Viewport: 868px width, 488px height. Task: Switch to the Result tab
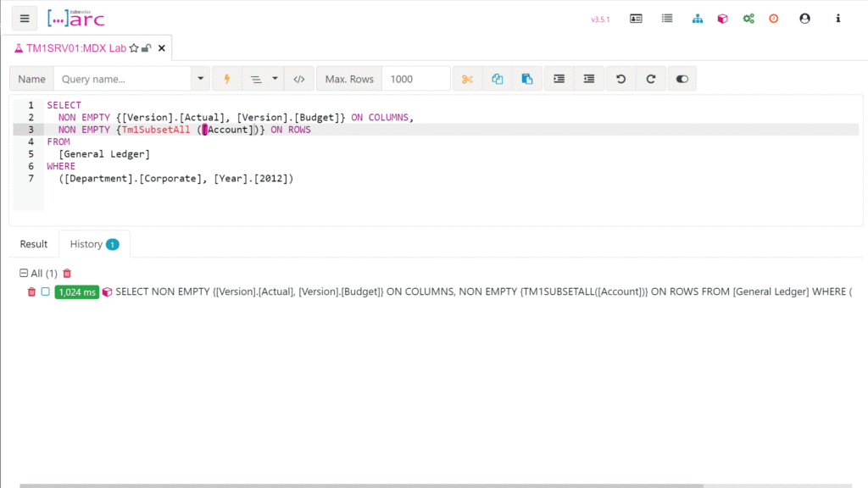34,244
